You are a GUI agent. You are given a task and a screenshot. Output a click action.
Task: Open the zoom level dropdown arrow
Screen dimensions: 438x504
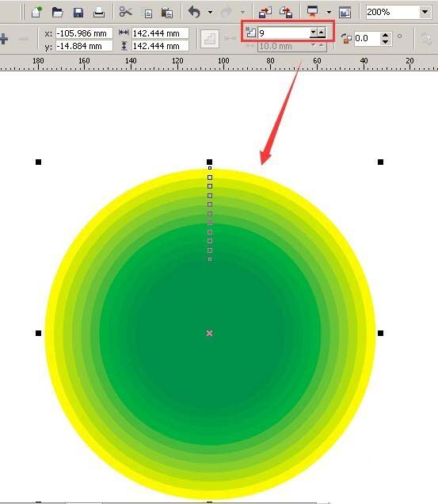[x=425, y=12]
